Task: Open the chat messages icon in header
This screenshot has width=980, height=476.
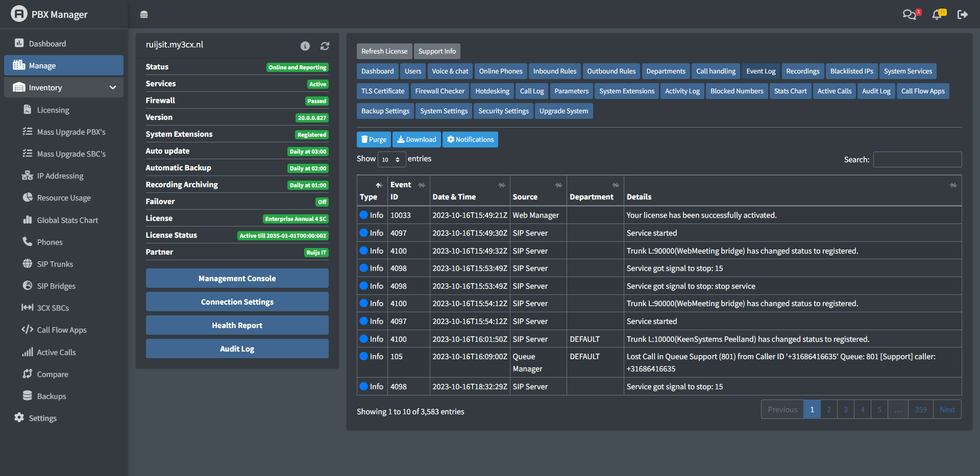Action: point(909,14)
